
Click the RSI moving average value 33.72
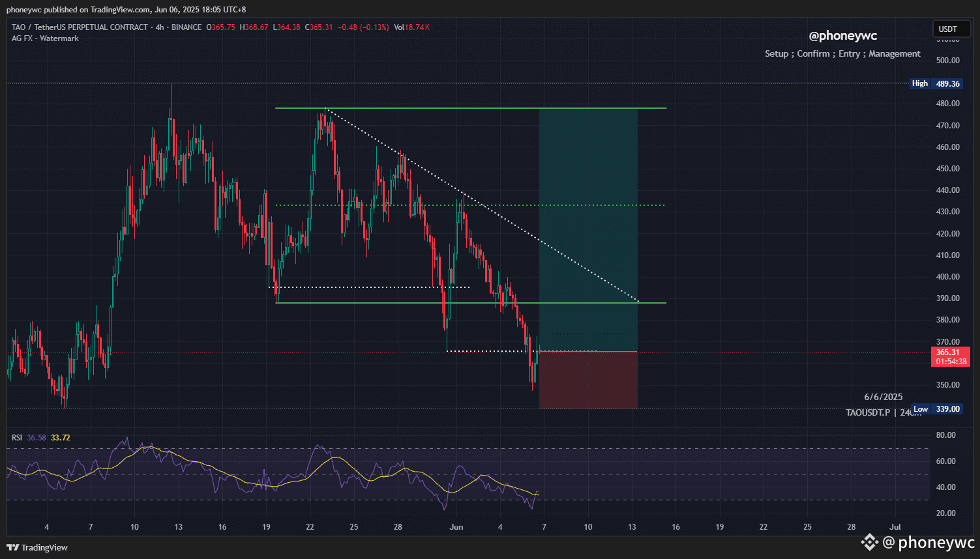pos(61,438)
